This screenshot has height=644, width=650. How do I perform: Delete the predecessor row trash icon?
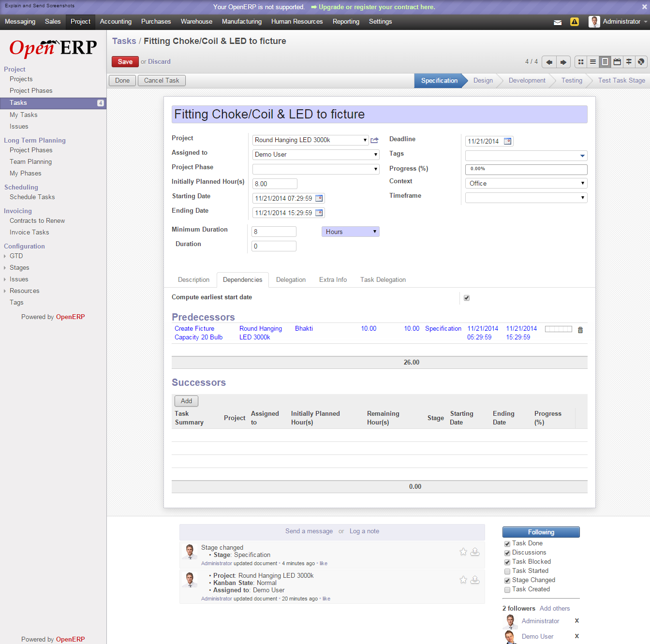[x=580, y=330]
